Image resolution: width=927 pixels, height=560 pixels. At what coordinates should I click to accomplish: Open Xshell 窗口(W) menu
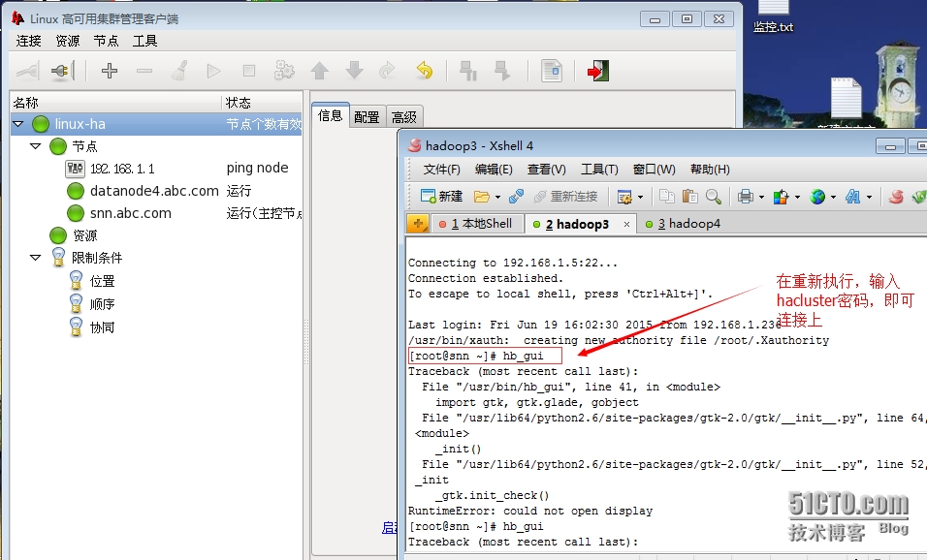pyautogui.click(x=654, y=170)
